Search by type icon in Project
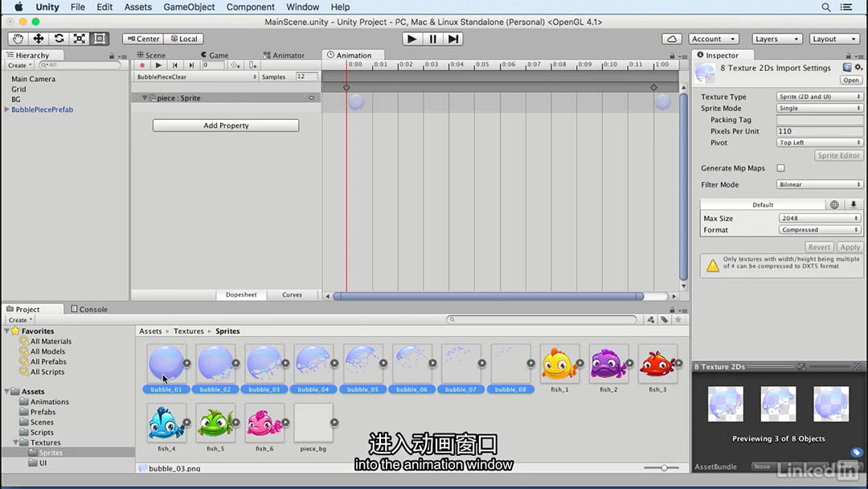 click(x=650, y=319)
